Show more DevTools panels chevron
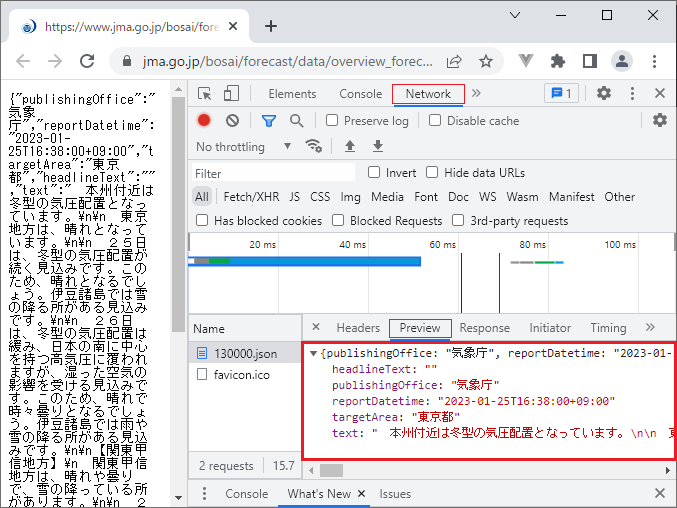677x508 pixels. coord(476,93)
